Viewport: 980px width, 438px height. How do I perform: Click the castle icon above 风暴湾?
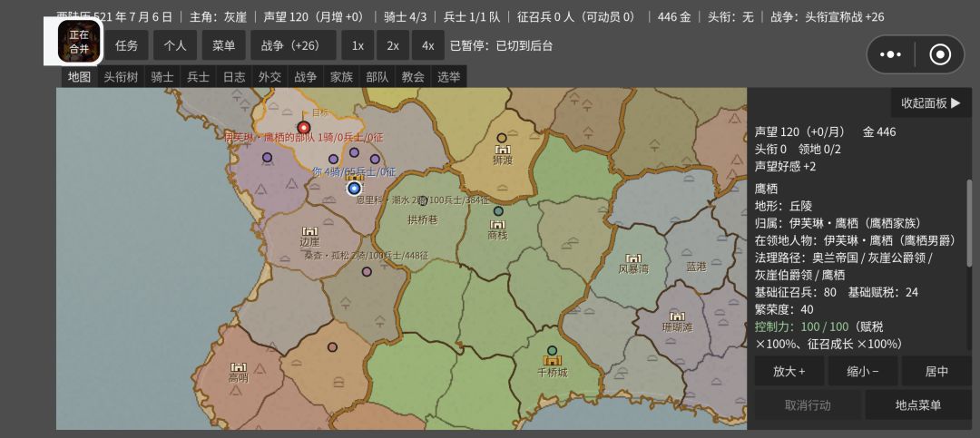(x=633, y=258)
